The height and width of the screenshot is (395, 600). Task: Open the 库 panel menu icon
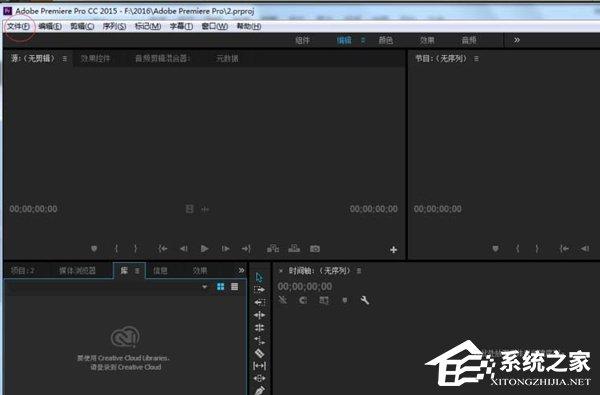(x=137, y=271)
